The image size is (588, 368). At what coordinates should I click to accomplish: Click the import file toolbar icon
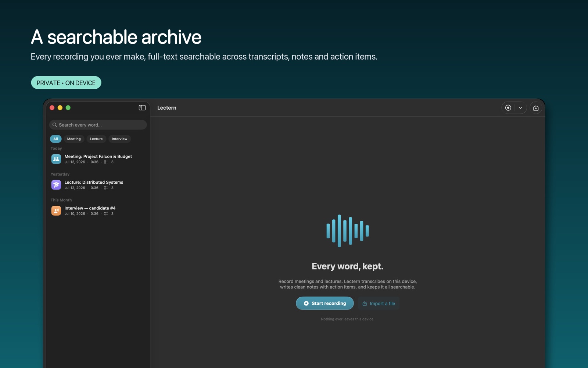[x=536, y=108]
